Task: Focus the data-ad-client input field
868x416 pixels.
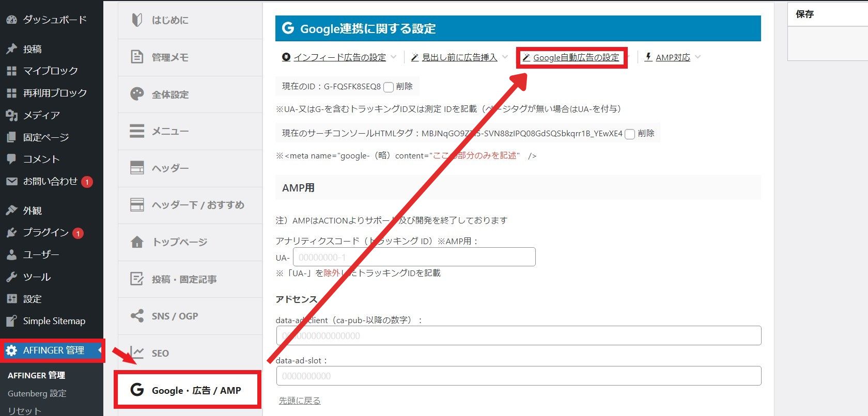Action: click(519, 335)
